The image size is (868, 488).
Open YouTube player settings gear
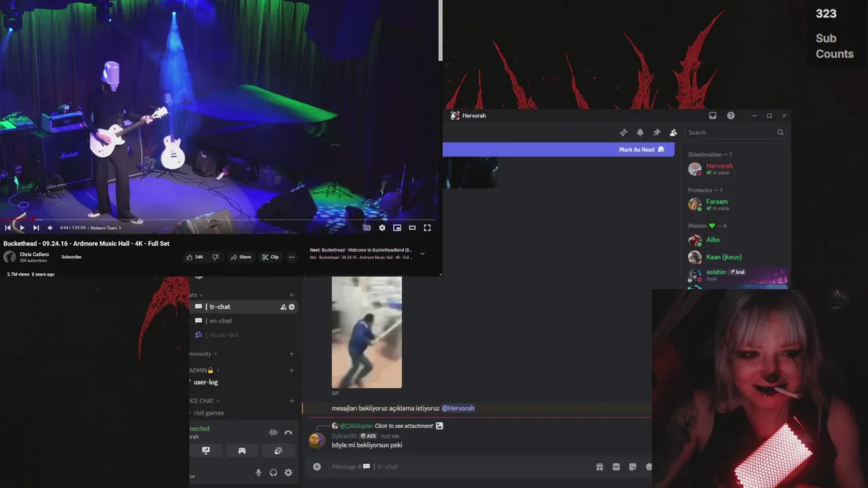click(x=382, y=228)
